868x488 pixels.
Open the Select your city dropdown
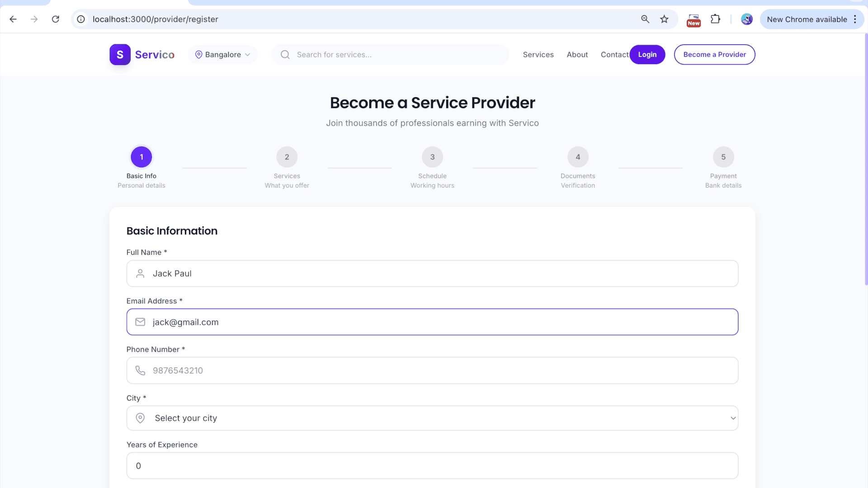432,418
